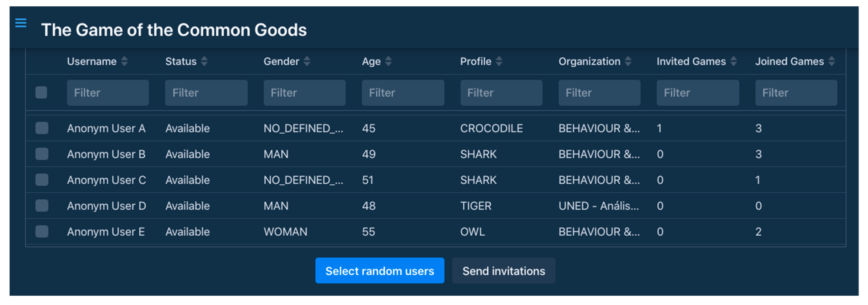This screenshot has width=868, height=305.
Task: Click the Organization filter box
Action: pos(599,93)
